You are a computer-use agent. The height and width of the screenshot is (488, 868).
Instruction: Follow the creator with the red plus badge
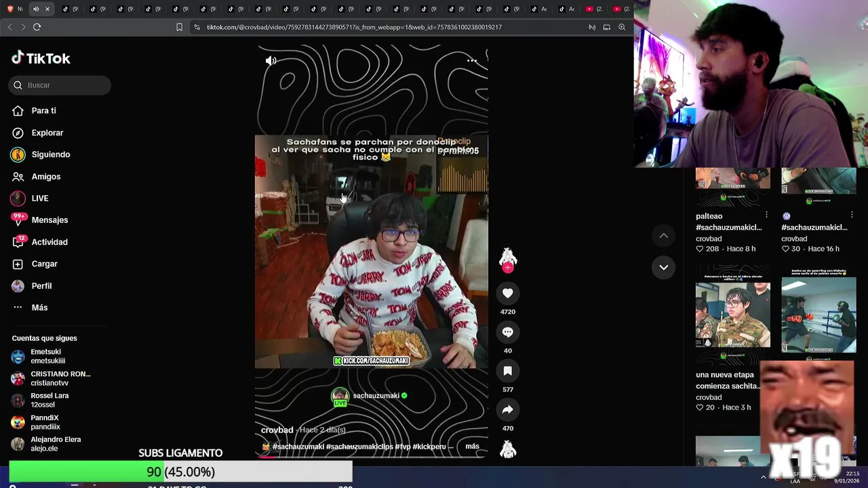pyautogui.click(x=507, y=268)
